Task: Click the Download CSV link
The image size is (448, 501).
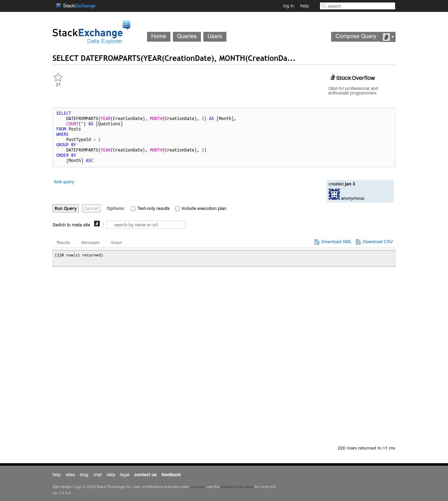Action: (378, 242)
